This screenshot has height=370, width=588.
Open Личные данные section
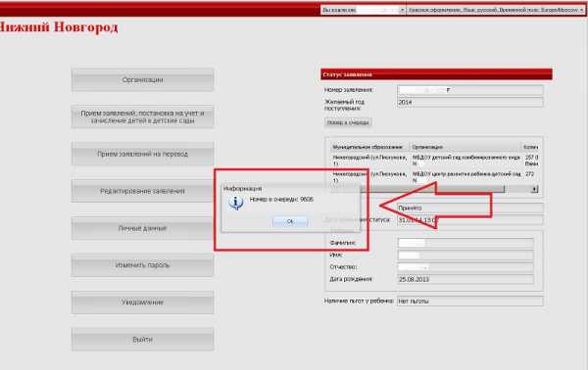point(142,228)
